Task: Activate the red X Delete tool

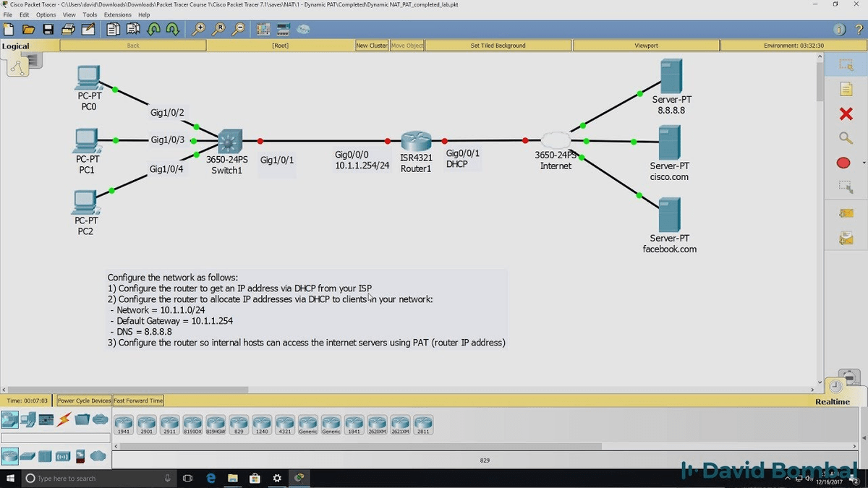Action: tap(846, 114)
